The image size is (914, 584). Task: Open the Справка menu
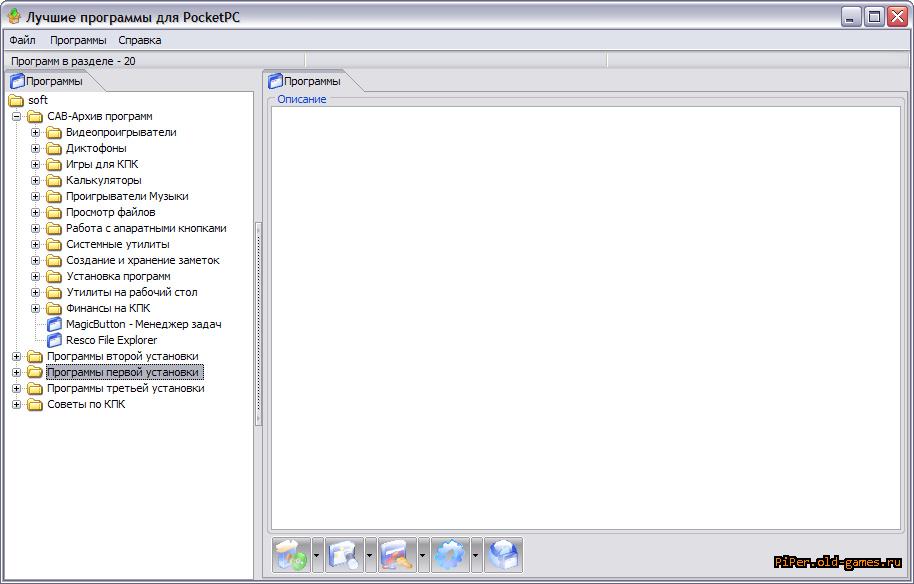click(139, 40)
